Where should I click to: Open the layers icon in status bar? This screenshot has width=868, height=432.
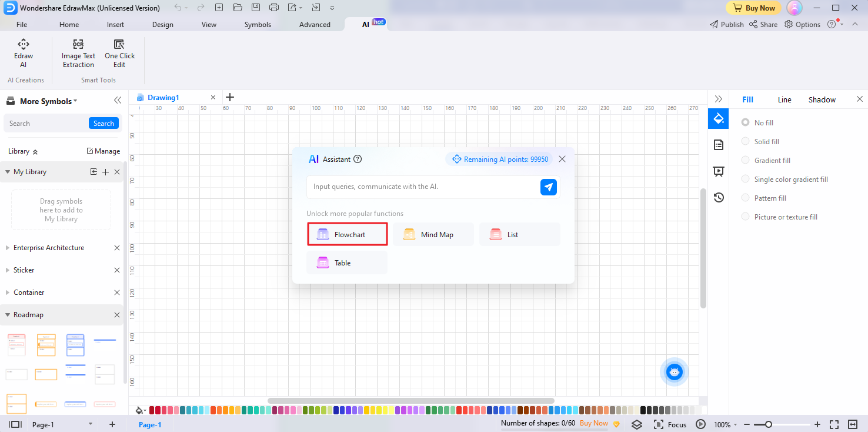(637, 424)
